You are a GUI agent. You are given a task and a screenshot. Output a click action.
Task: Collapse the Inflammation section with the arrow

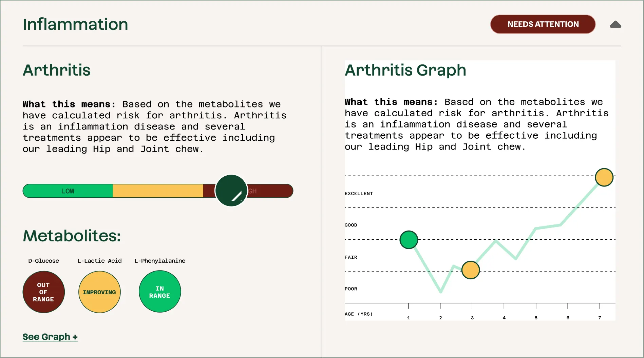tap(615, 24)
